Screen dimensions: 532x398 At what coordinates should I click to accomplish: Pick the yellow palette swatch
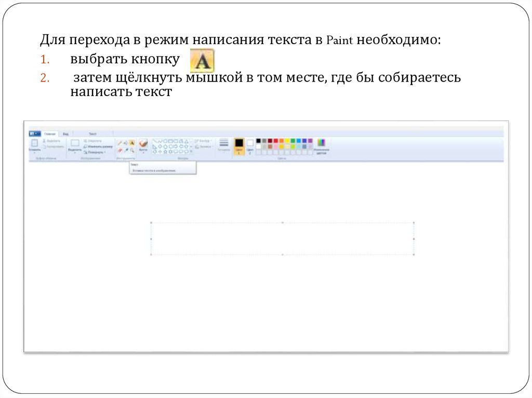coord(287,141)
